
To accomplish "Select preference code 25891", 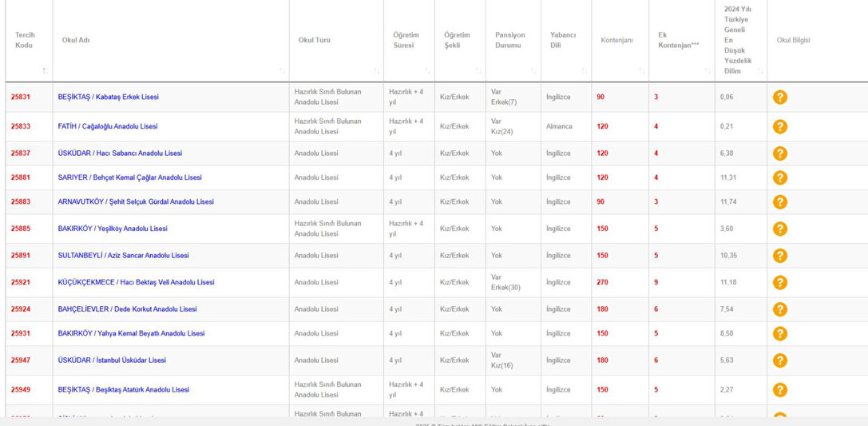I will pos(21,256).
